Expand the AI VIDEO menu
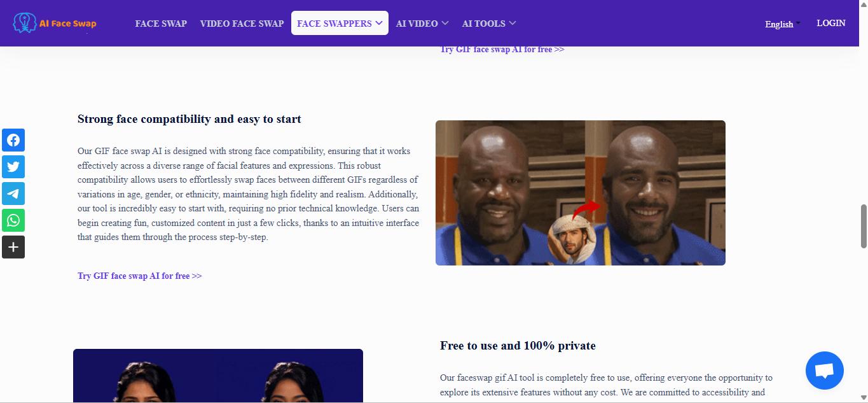The image size is (868, 403). point(422,24)
